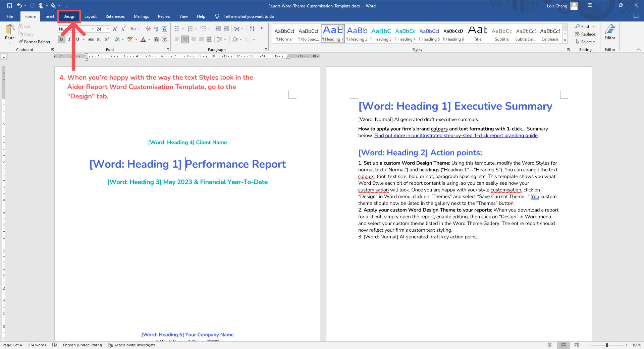Apply Justify paragraph alignment
644x349 pixels.
click(201, 39)
